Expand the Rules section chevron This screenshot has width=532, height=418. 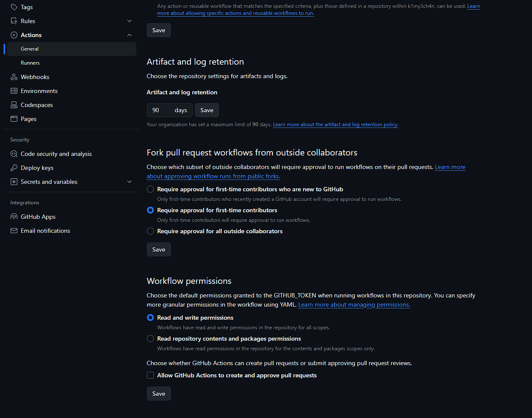129,21
